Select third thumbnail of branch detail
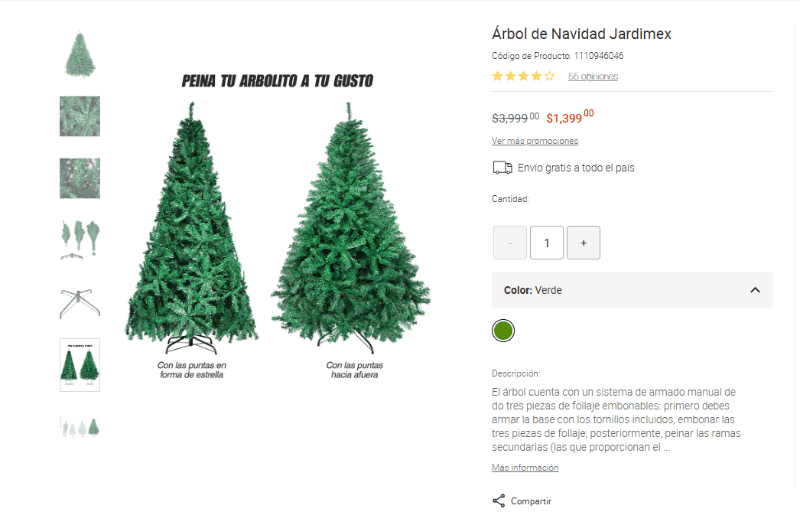 pos(80,178)
